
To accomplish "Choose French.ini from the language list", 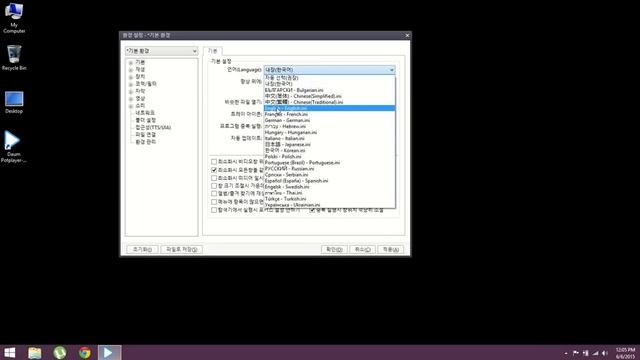I will coord(329,114).
